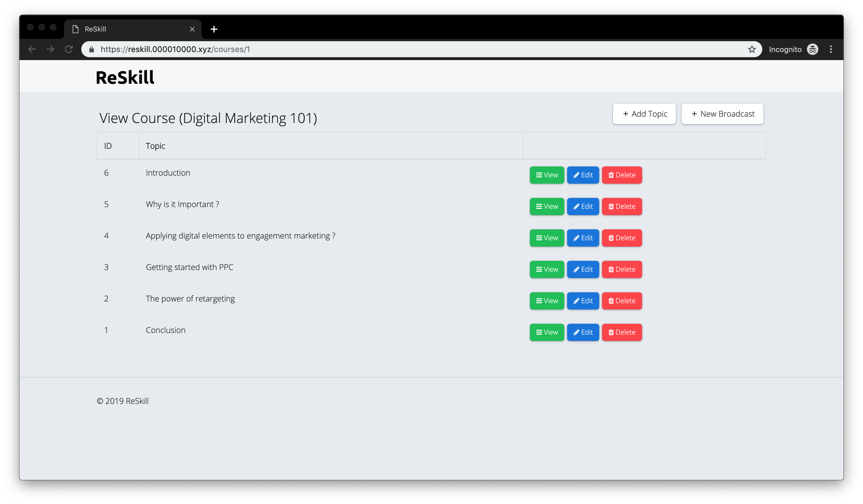Click the Add Topic button
Image resolution: width=863 pixels, height=504 pixels.
tap(644, 114)
